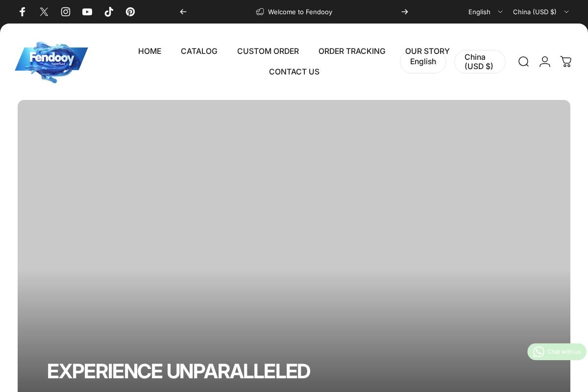Open the YouTube channel icon
Screen dimensions: 588x392
(87, 12)
